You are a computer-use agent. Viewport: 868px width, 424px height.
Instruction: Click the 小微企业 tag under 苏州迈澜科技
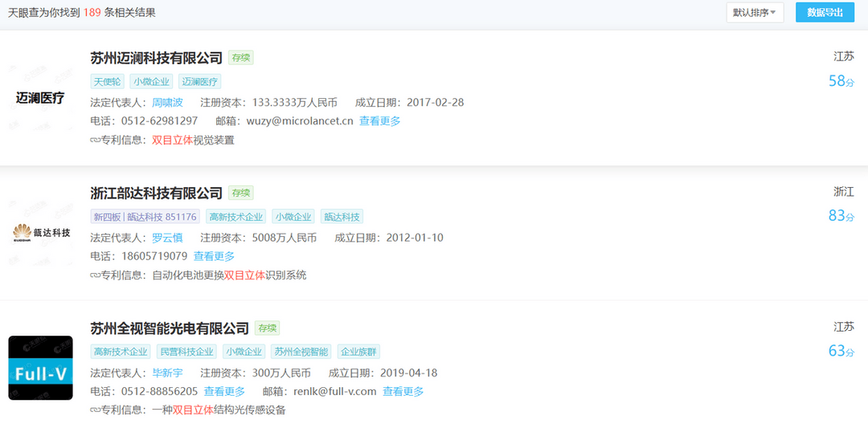click(152, 82)
